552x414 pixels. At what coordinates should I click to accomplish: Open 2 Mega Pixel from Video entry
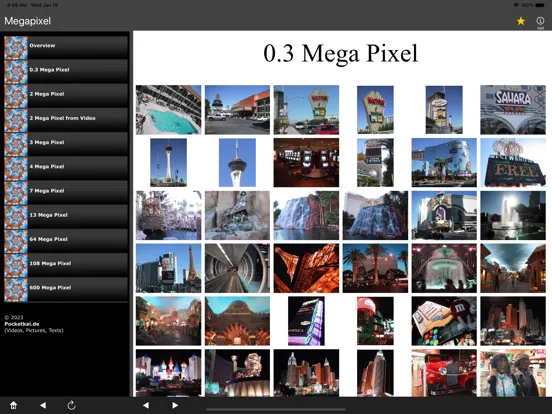(66, 120)
